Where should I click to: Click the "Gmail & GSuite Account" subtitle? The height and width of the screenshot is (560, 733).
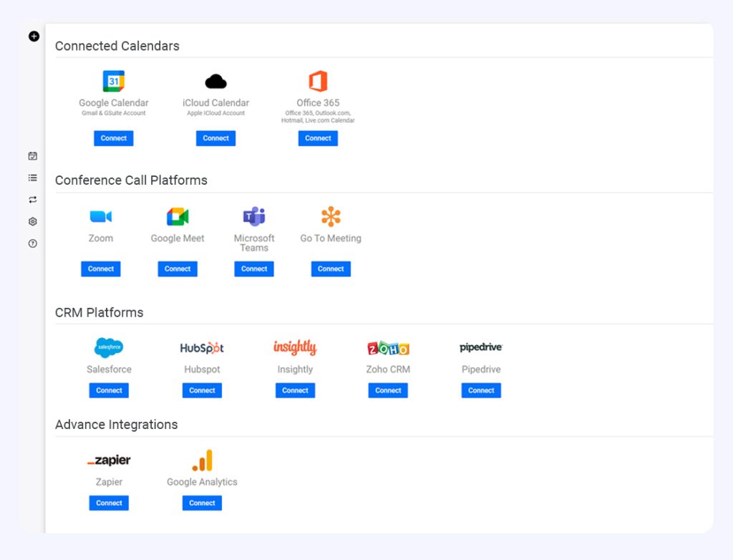[x=114, y=113]
